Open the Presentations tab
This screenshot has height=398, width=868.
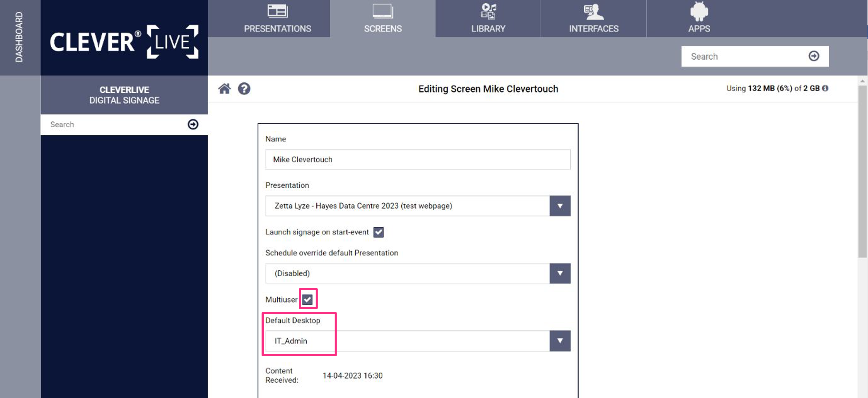[x=277, y=18]
